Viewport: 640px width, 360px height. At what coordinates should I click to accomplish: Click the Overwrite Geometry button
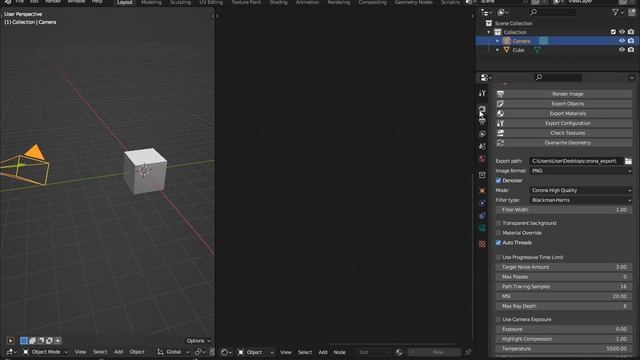coord(564,143)
